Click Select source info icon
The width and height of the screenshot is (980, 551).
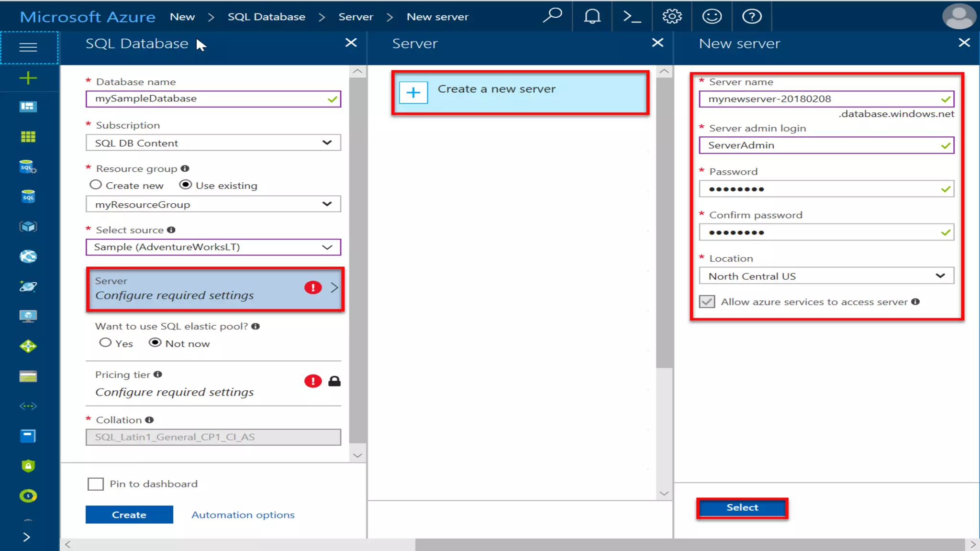coord(171,230)
